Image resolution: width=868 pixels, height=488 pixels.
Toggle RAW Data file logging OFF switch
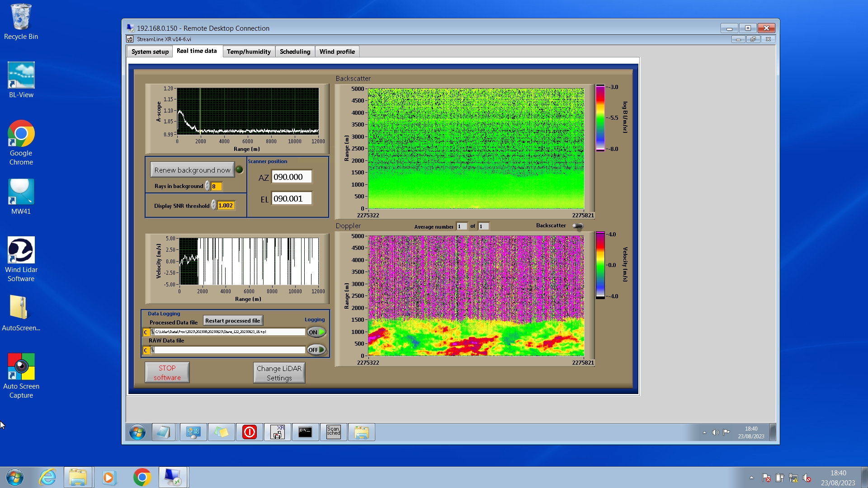(x=316, y=350)
